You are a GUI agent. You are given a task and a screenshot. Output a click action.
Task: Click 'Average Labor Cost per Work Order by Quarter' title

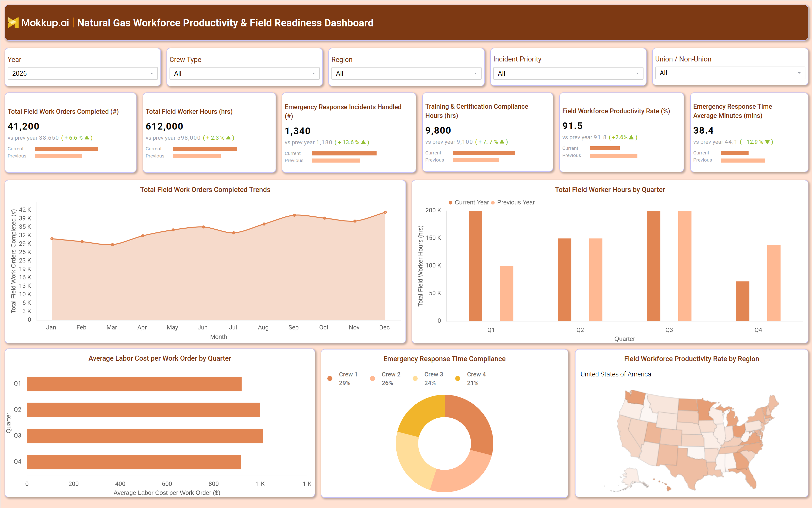click(160, 358)
